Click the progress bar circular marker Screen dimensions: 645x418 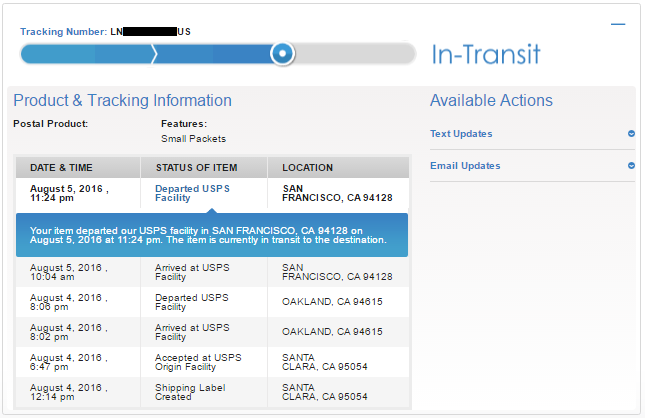coord(282,53)
